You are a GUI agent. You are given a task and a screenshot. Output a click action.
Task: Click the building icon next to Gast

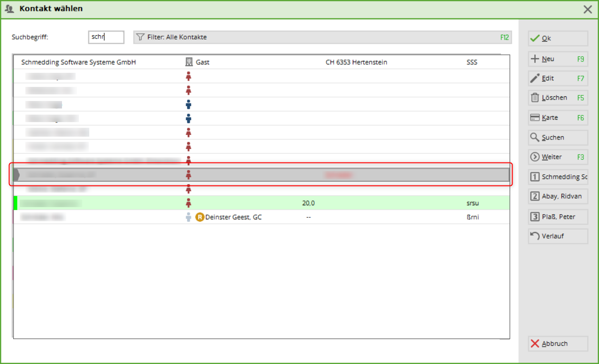pyautogui.click(x=189, y=62)
